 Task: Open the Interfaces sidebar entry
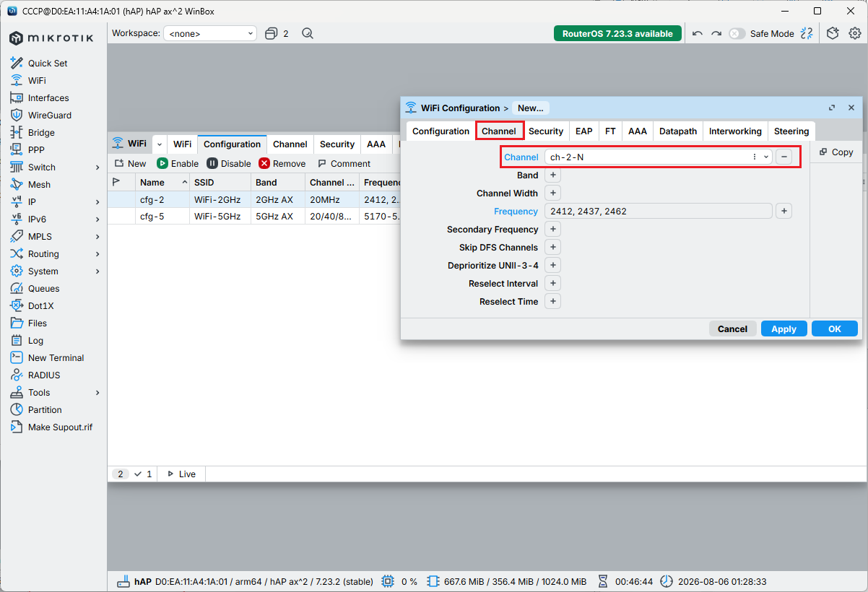tap(48, 97)
